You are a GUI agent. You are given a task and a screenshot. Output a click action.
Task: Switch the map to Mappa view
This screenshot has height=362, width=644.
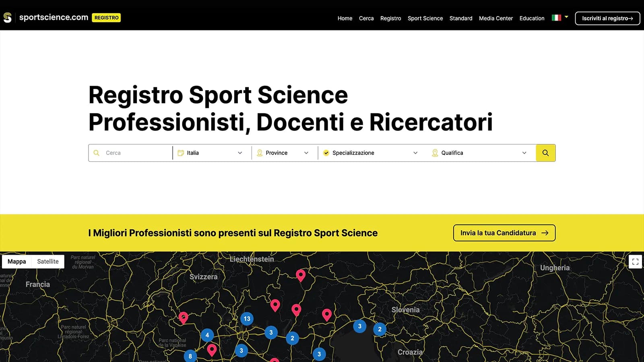(x=17, y=261)
